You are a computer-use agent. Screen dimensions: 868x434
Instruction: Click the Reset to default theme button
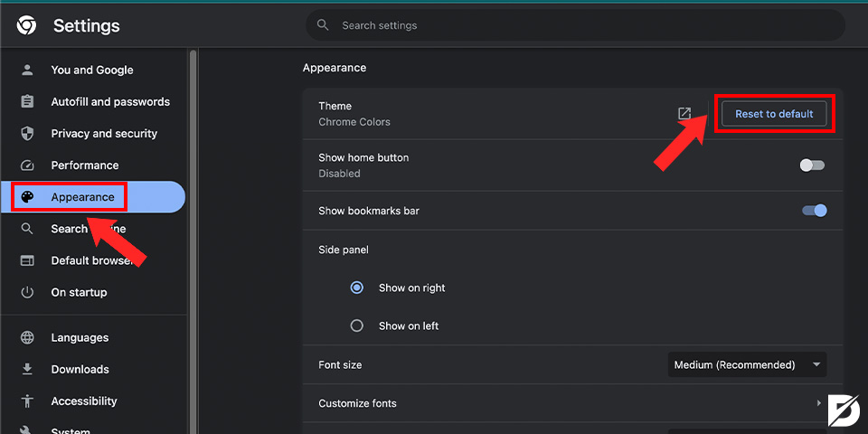pyautogui.click(x=774, y=114)
